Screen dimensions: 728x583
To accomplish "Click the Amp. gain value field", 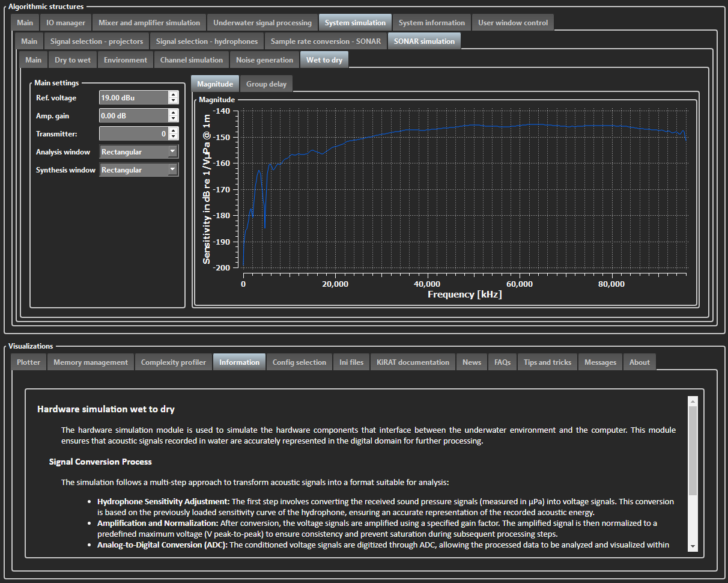I will pyautogui.click(x=133, y=115).
